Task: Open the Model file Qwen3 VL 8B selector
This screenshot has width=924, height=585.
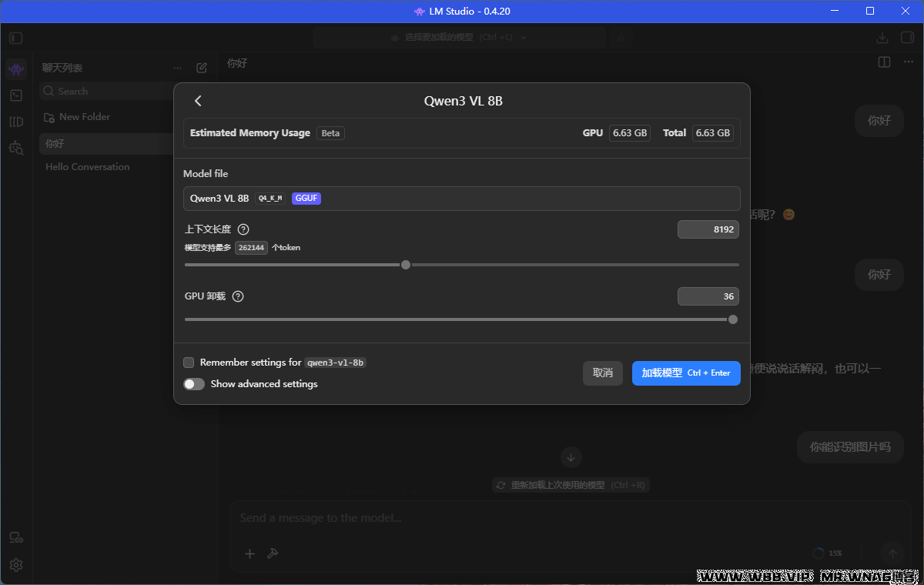Action: (462, 199)
